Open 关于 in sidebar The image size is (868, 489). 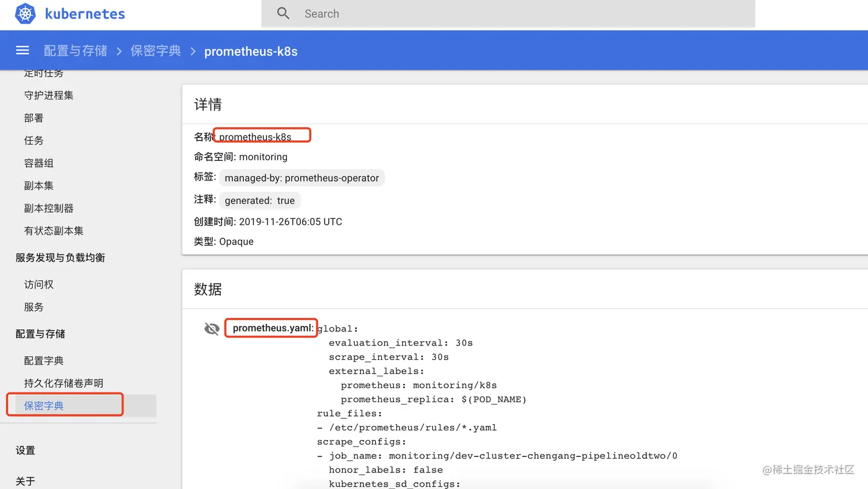(x=25, y=481)
